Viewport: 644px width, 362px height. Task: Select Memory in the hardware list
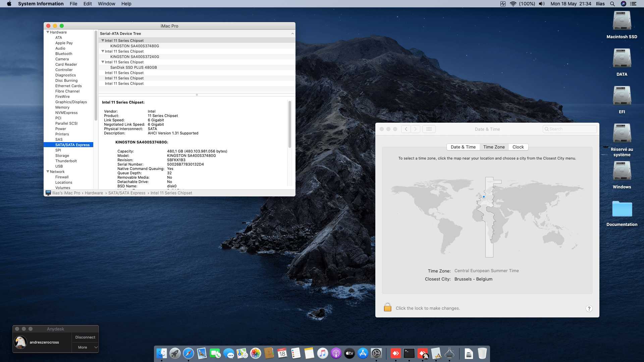[62, 107]
